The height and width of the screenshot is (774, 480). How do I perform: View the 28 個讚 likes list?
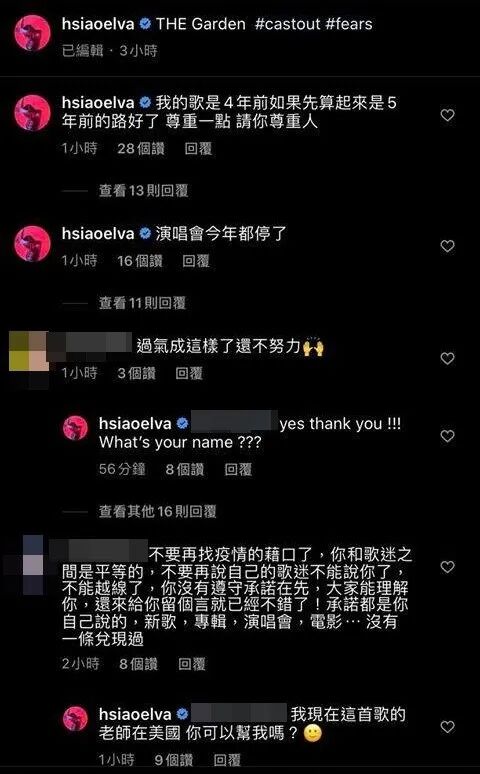point(141,148)
